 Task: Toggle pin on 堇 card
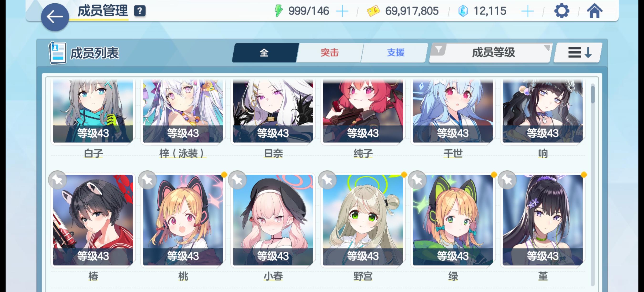[x=507, y=180]
